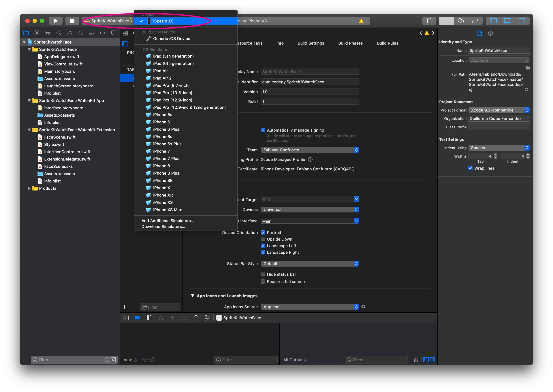The width and height of the screenshot is (553, 392).
Task: Select iPad Air 2 simulator
Action: click(x=186, y=78)
